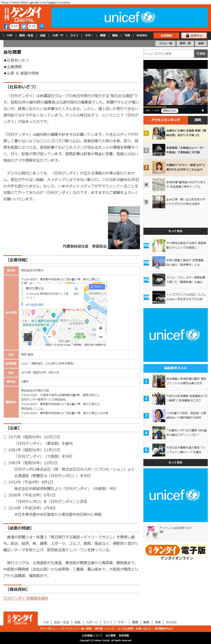Open コラム一覧 button
Viewport: 211px width, 644px height.
[x=165, y=43]
